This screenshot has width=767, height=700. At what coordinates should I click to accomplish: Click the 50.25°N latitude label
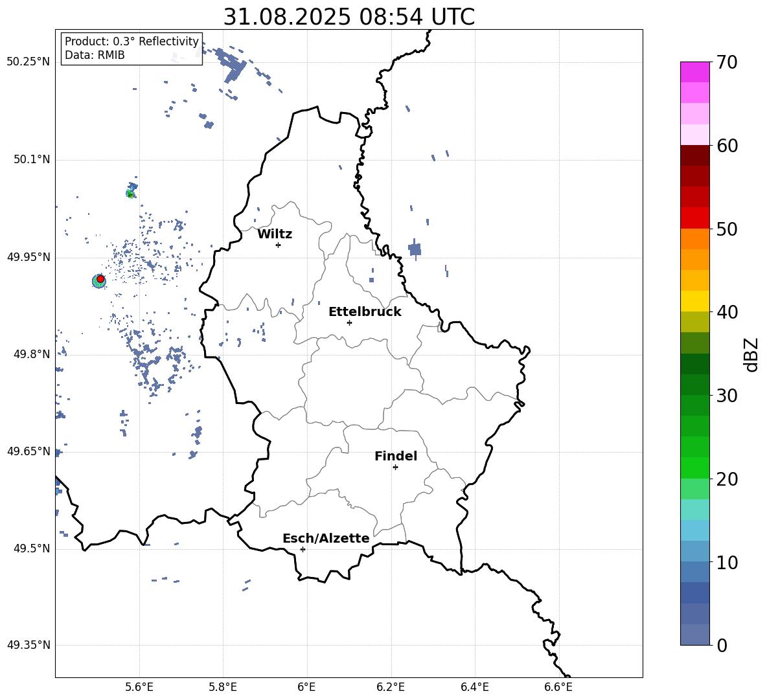click(29, 62)
